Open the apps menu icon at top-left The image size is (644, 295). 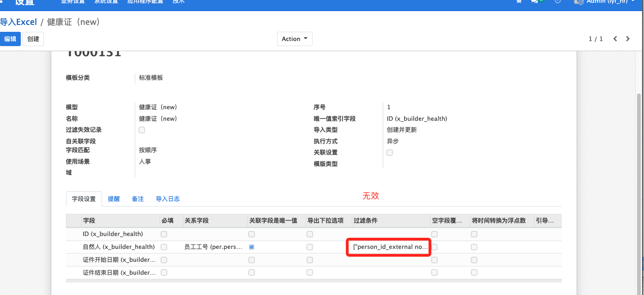pyautogui.click(x=1, y=1)
